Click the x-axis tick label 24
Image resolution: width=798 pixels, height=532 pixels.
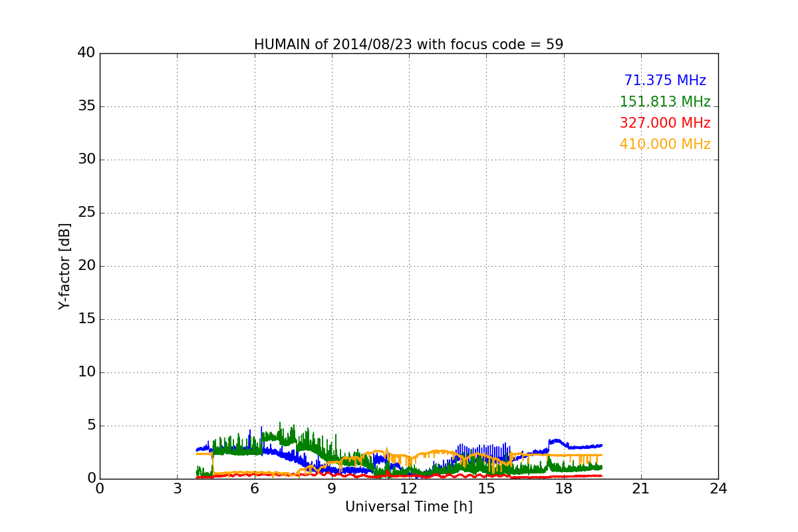(718, 489)
